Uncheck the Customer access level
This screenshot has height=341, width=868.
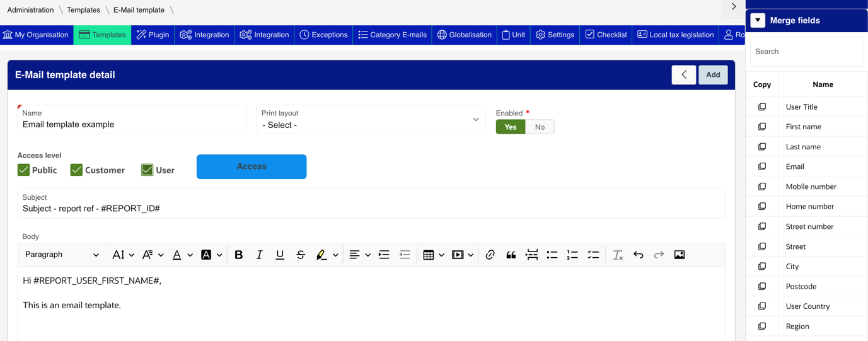click(76, 170)
